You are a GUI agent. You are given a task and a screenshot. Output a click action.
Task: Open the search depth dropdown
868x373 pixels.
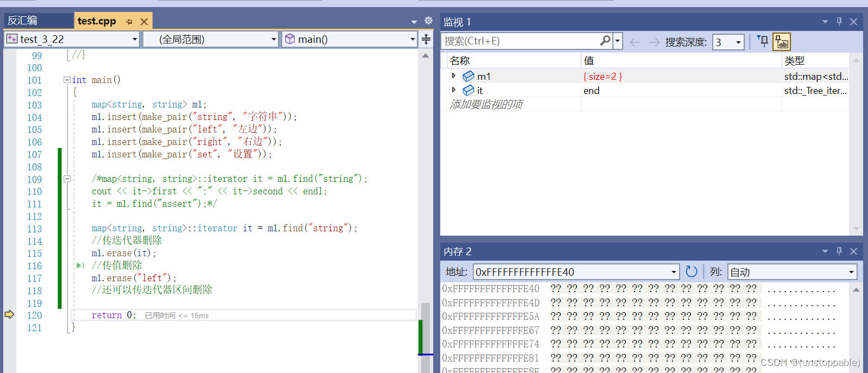728,42
